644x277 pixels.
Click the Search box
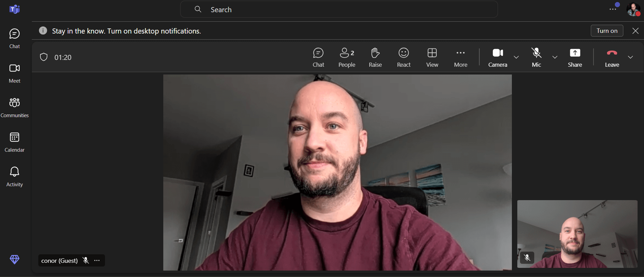click(339, 9)
